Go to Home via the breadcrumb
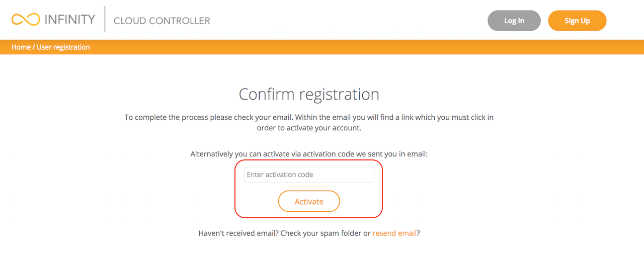Image resolution: width=644 pixels, height=257 pixels. click(21, 47)
